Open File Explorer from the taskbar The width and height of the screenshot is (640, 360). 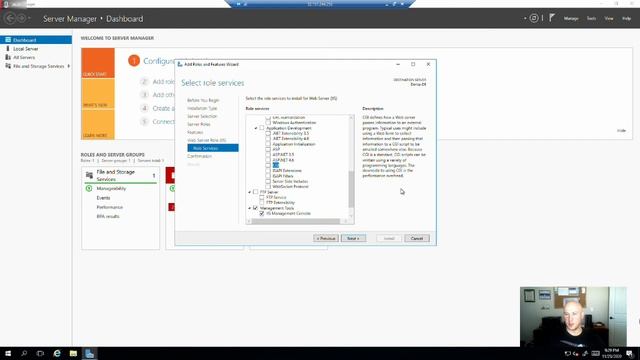[x=73, y=353]
